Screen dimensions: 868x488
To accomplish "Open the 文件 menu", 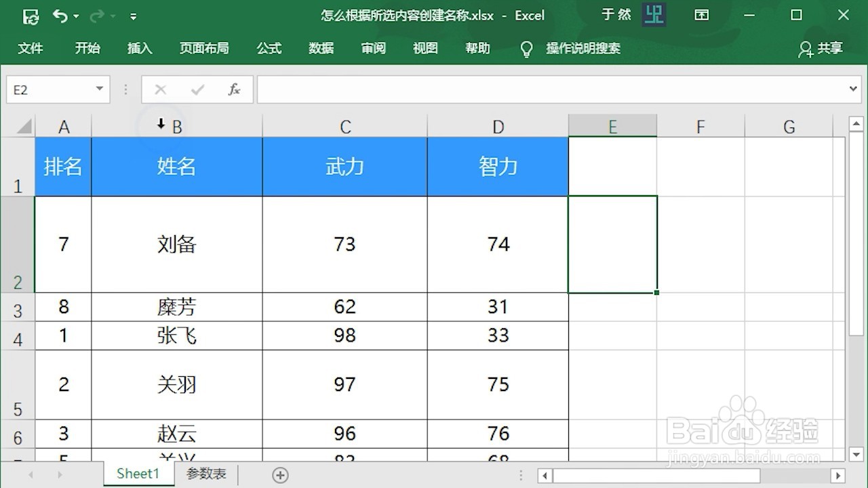I will click(31, 48).
